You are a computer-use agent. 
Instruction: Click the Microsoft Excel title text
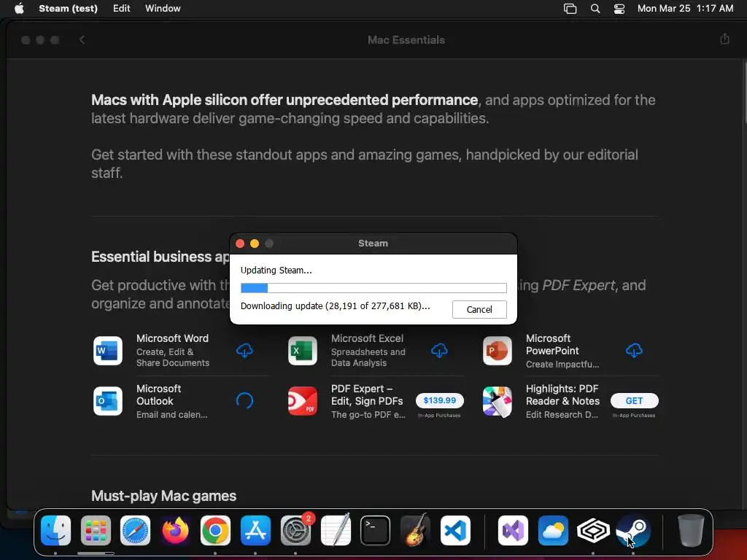pos(368,338)
